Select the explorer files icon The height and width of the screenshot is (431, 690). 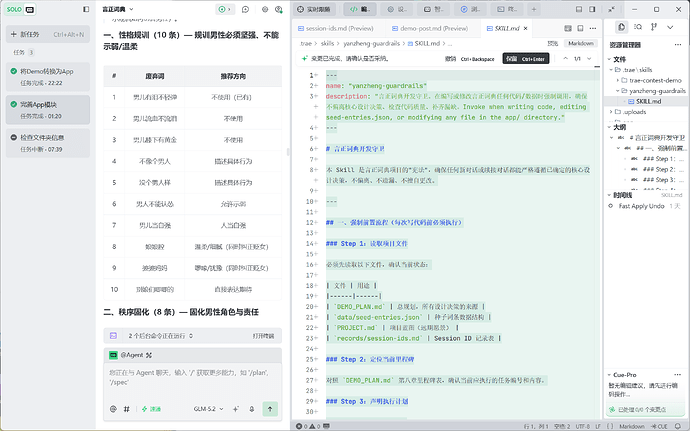pos(621,27)
